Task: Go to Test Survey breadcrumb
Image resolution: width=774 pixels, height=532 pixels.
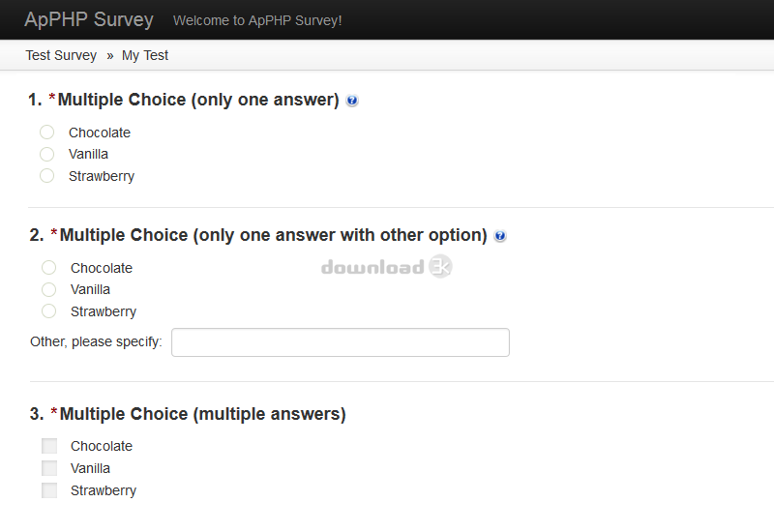Action: click(x=61, y=55)
